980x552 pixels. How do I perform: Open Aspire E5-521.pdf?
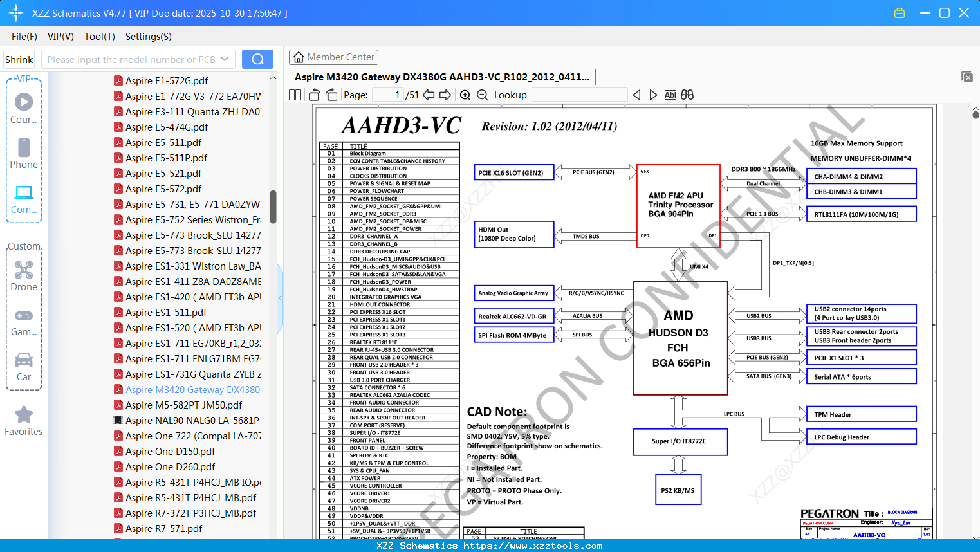(163, 173)
